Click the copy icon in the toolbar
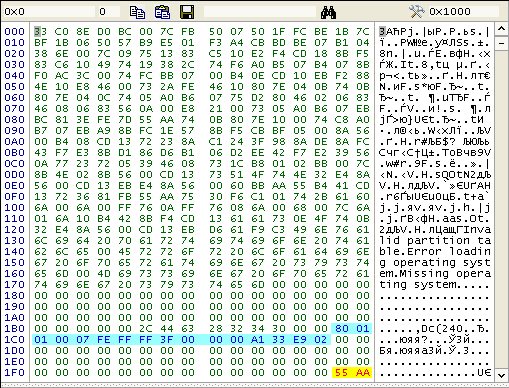This screenshot has width=509, height=388. coord(137,12)
